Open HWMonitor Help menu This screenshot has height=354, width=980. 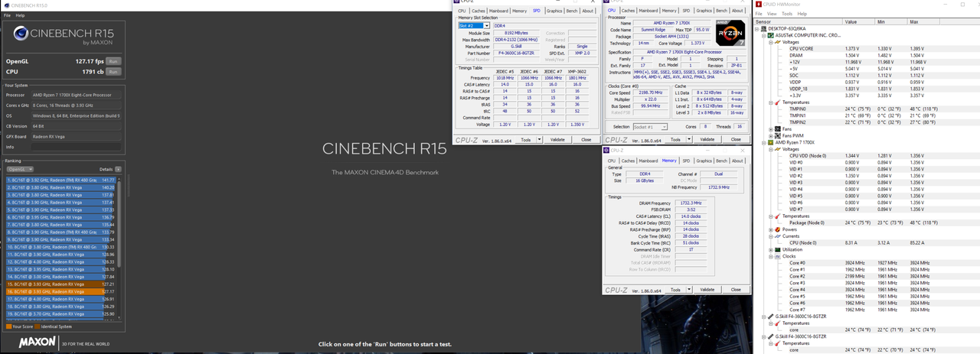802,14
